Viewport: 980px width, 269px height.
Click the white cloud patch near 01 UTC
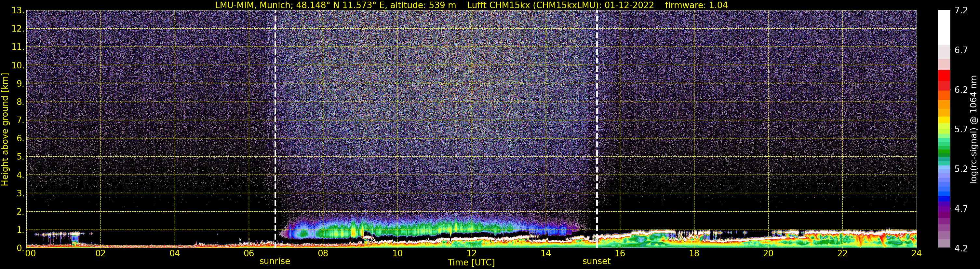[x=76, y=234]
